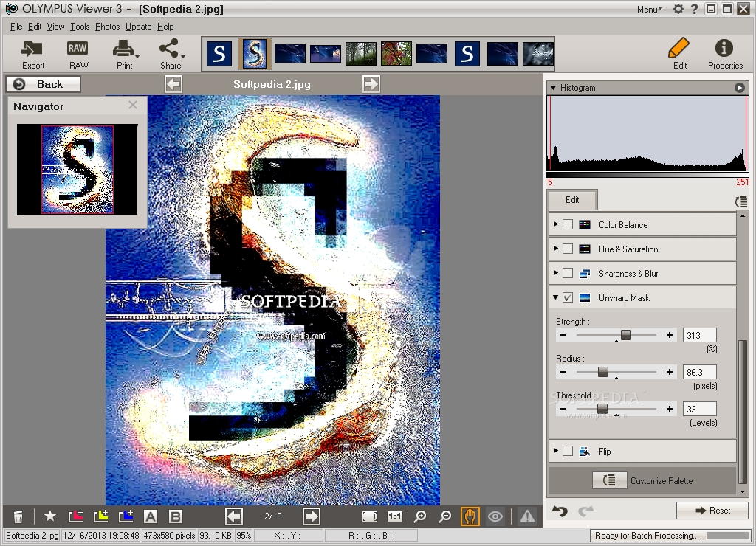Click the histogram options round arrow button
The height and width of the screenshot is (546, 756).
(739, 88)
